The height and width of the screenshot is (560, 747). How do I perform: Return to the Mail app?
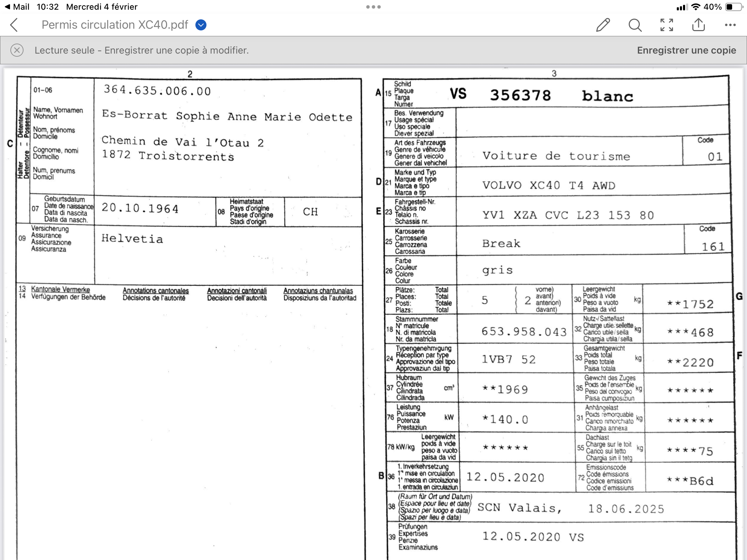tap(17, 7)
